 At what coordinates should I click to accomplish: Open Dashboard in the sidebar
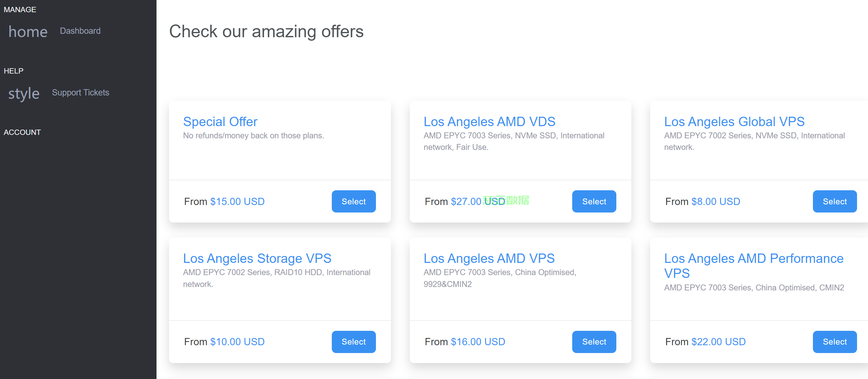point(80,31)
